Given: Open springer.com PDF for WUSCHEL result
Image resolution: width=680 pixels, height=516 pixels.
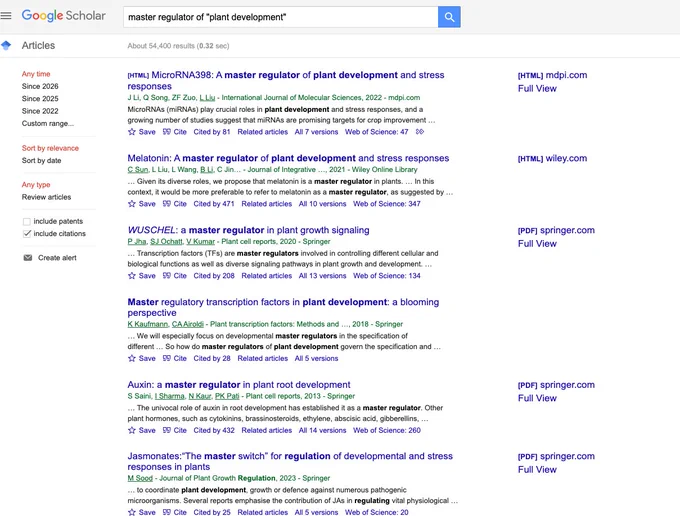Looking at the screenshot, I should pos(556,230).
